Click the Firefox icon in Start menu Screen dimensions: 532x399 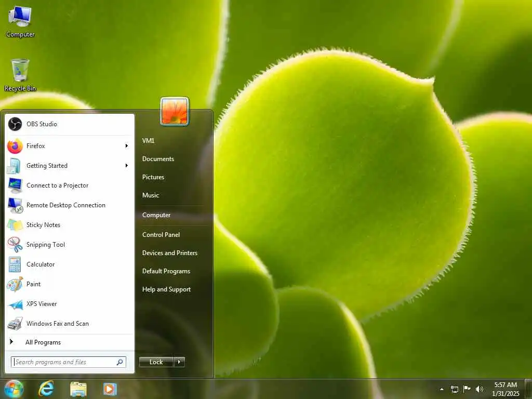coord(15,146)
